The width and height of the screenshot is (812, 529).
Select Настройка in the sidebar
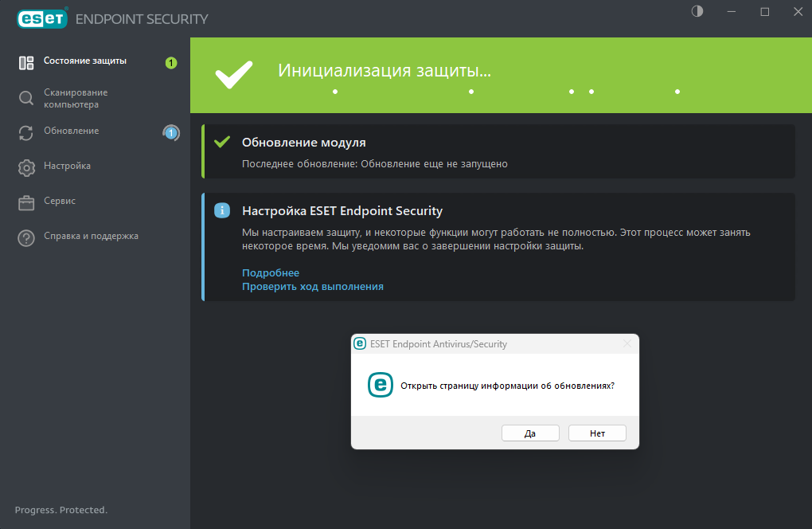pyautogui.click(x=68, y=166)
